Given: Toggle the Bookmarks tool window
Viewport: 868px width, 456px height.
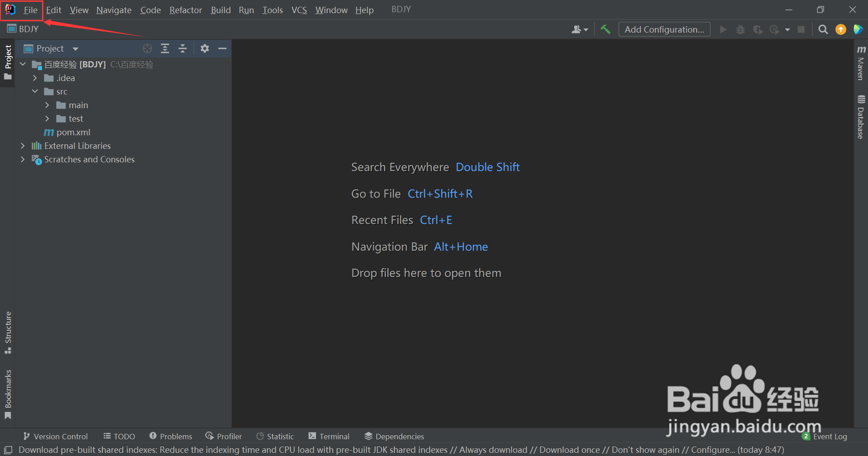Looking at the screenshot, I should point(8,394).
